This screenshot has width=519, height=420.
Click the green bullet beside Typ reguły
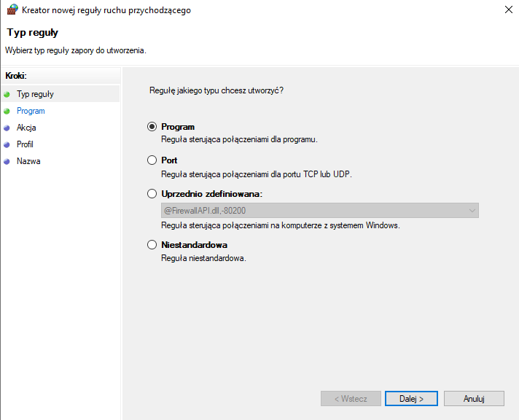[x=7, y=94]
